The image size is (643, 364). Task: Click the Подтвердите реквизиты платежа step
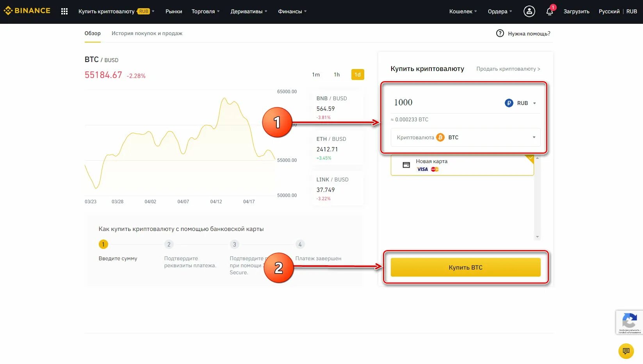[190, 262]
